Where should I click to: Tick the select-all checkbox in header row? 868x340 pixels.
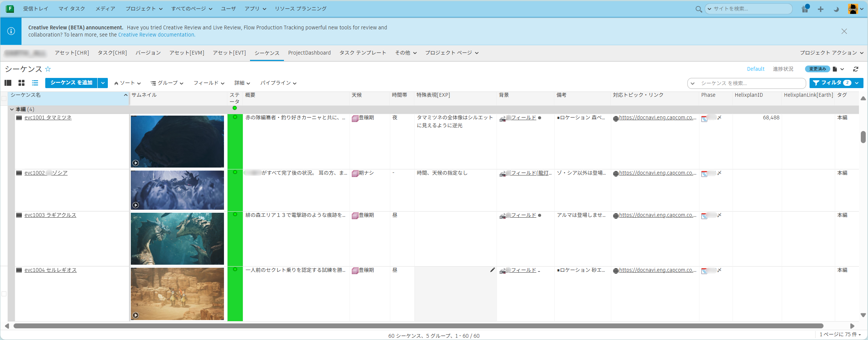pos(4,99)
